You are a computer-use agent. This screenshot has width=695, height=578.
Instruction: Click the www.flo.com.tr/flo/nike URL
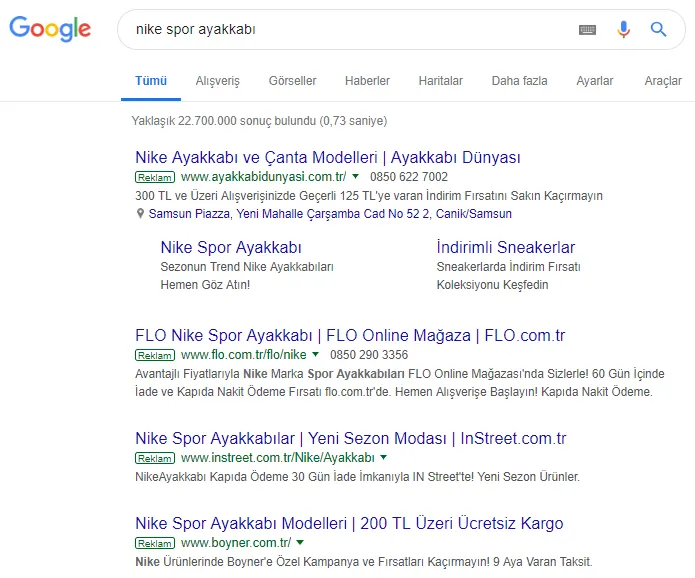coord(243,355)
